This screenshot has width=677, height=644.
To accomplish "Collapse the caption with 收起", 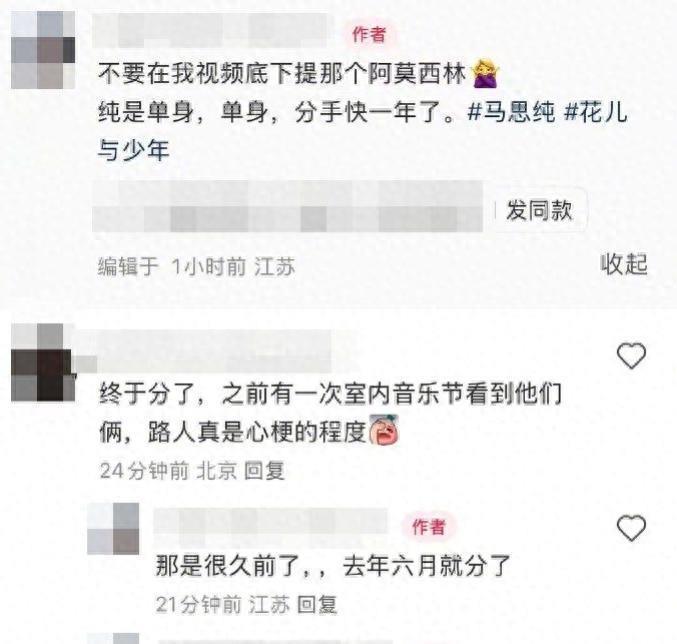I will [x=624, y=264].
